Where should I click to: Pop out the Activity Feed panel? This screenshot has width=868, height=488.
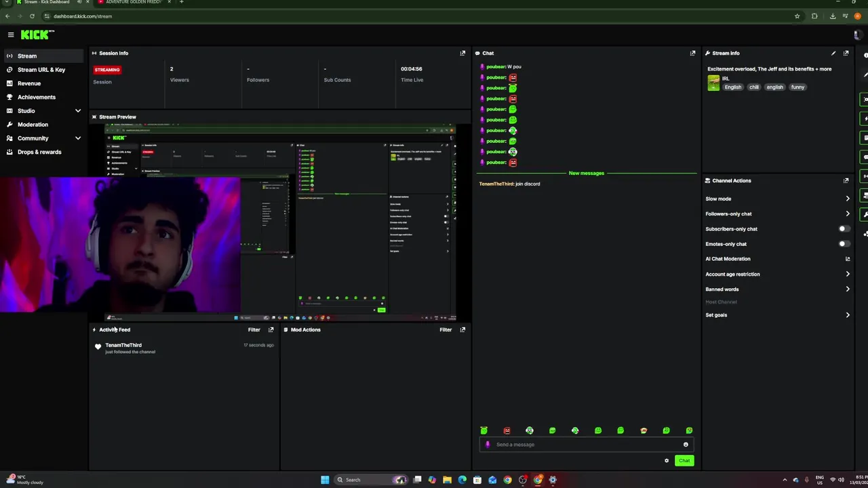(x=271, y=329)
